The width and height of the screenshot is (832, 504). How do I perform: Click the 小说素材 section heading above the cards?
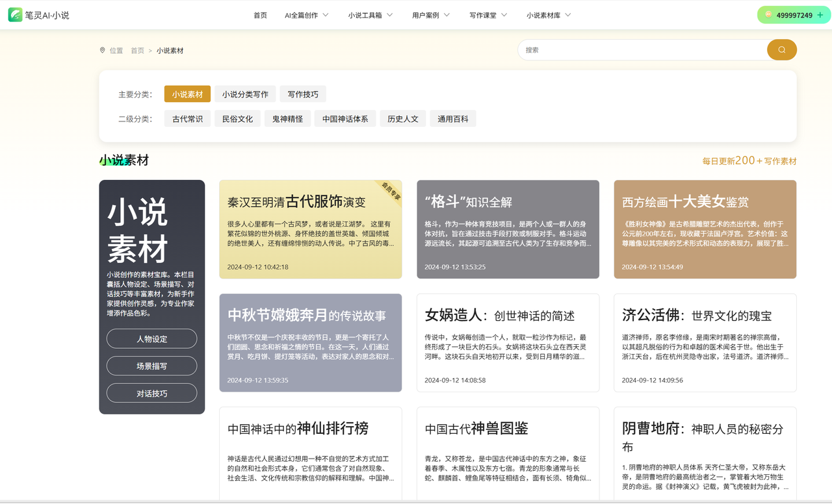coord(124,160)
